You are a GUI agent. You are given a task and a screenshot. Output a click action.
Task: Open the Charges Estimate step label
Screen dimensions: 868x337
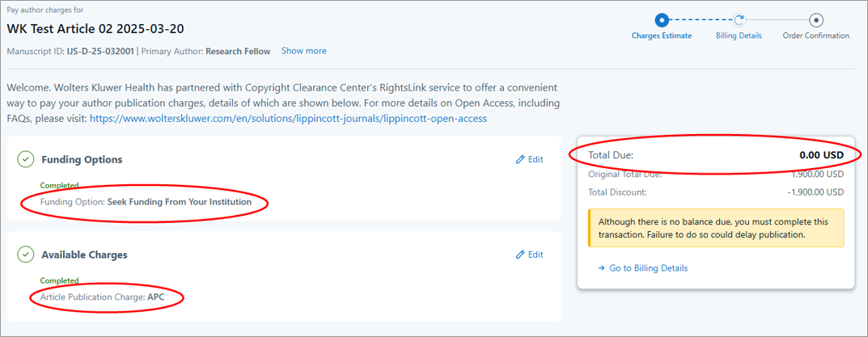[x=662, y=36]
